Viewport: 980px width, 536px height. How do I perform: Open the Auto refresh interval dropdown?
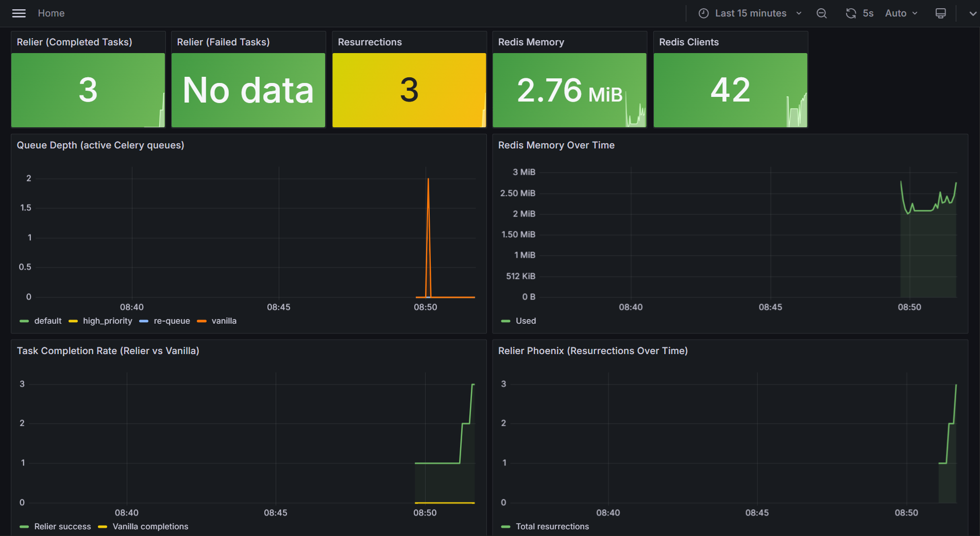point(901,13)
